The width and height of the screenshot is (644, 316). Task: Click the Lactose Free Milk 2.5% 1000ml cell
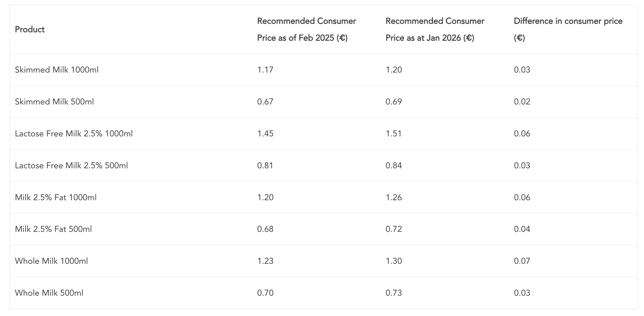point(74,134)
